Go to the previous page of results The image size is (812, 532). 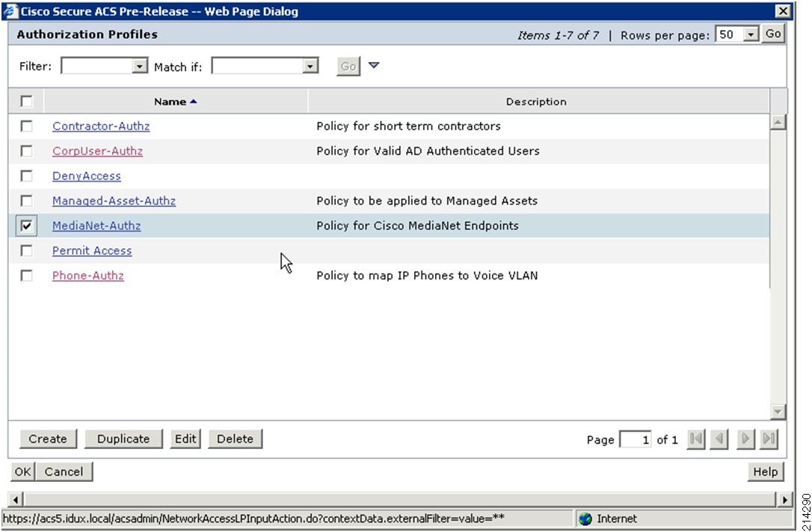719,439
